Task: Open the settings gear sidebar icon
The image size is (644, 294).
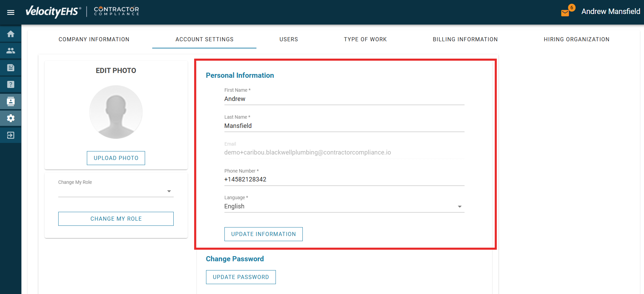Action: tap(11, 118)
